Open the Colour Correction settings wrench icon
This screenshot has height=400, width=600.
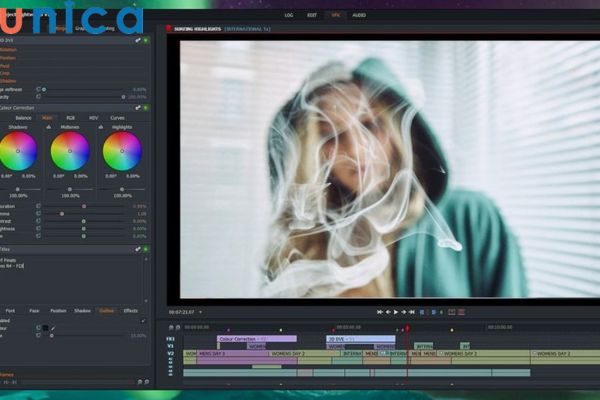[x=139, y=107]
